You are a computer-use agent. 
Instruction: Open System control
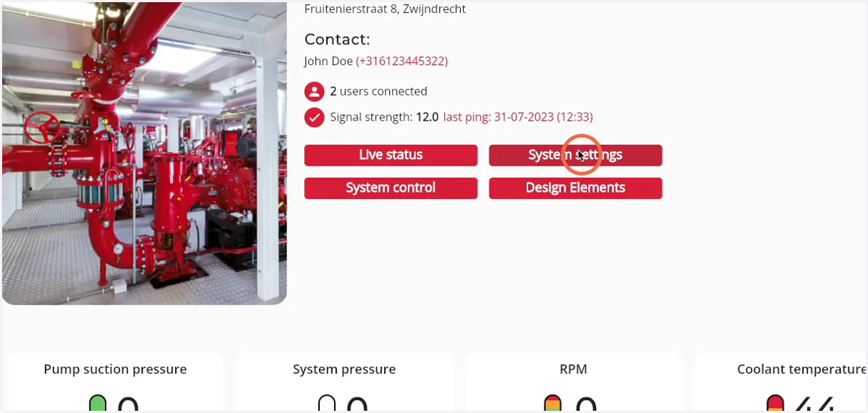(391, 188)
